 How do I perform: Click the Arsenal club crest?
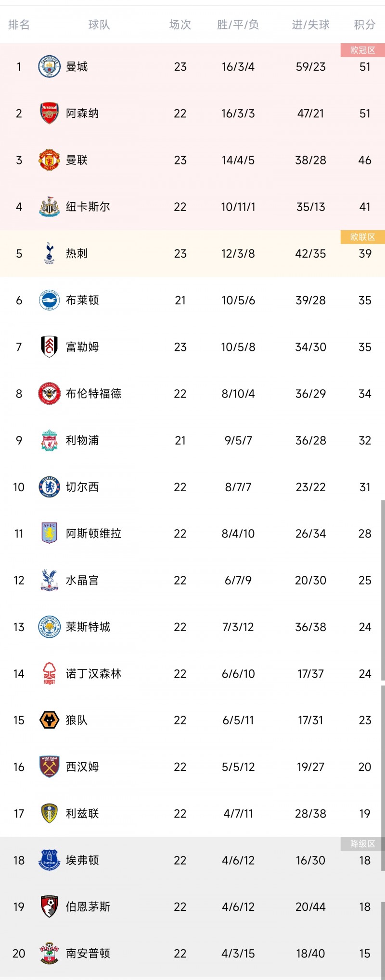(x=49, y=113)
